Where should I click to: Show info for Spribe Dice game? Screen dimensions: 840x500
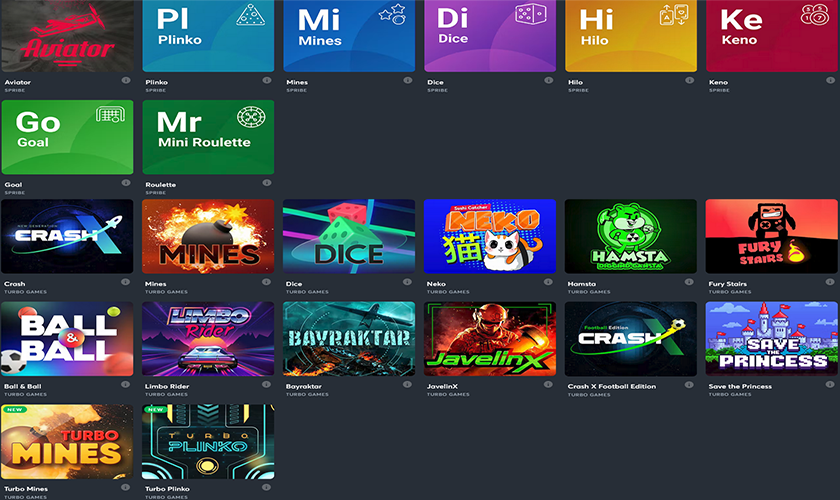[549, 80]
